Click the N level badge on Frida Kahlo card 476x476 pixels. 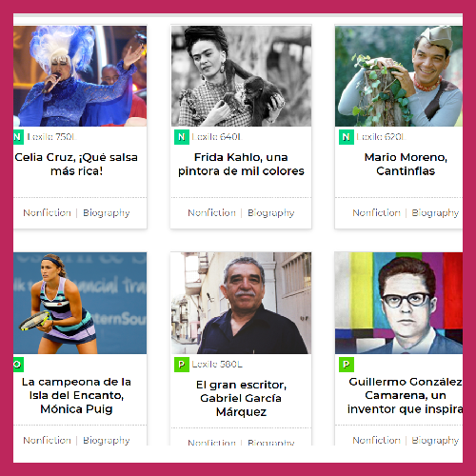tap(182, 137)
